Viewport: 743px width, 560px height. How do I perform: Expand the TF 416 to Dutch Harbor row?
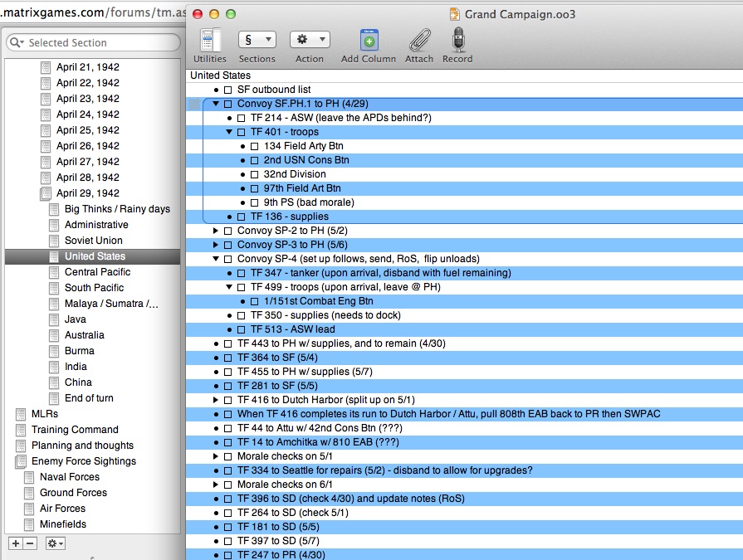pyautogui.click(x=216, y=400)
